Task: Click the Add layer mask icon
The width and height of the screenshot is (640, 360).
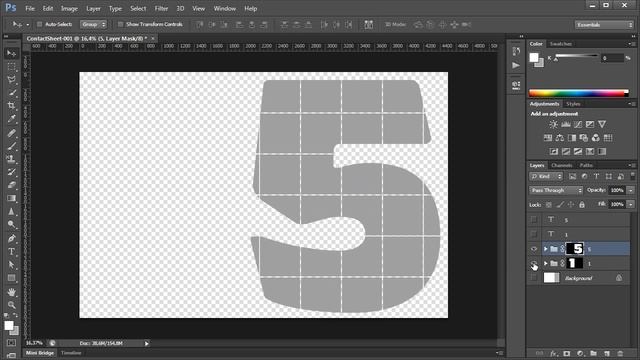Action: click(x=567, y=353)
